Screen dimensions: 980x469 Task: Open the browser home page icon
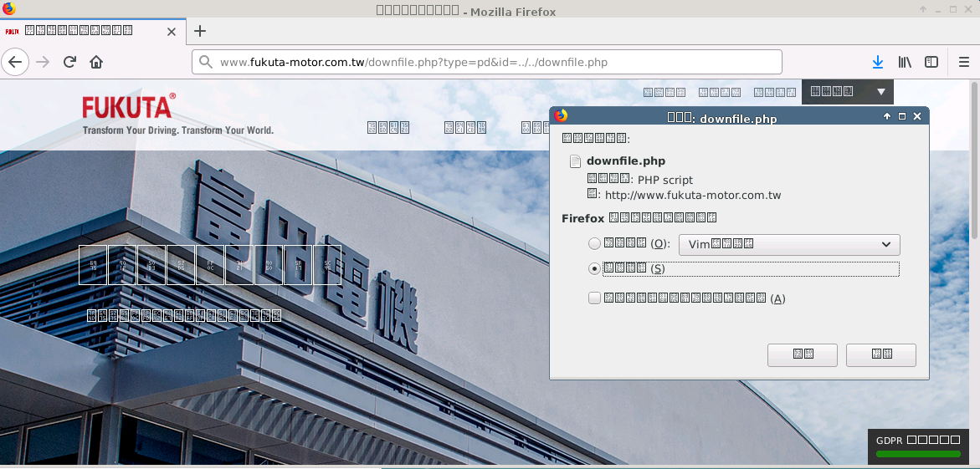[95, 62]
